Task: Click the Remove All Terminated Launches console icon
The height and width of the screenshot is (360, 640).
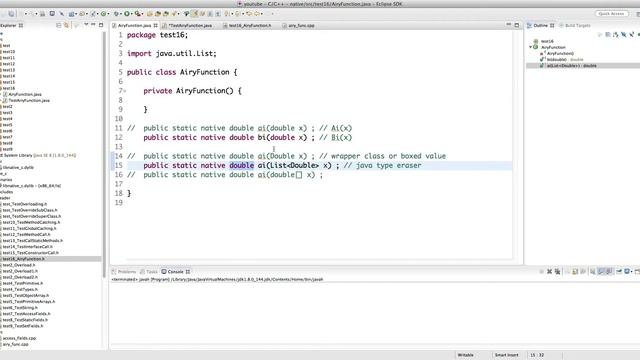Action: [x=557, y=271]
